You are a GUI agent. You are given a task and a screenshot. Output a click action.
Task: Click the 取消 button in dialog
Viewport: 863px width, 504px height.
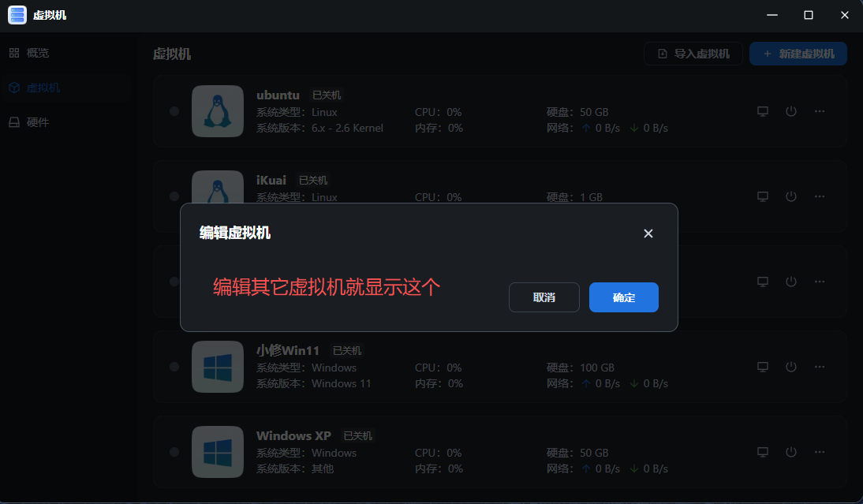544,297
